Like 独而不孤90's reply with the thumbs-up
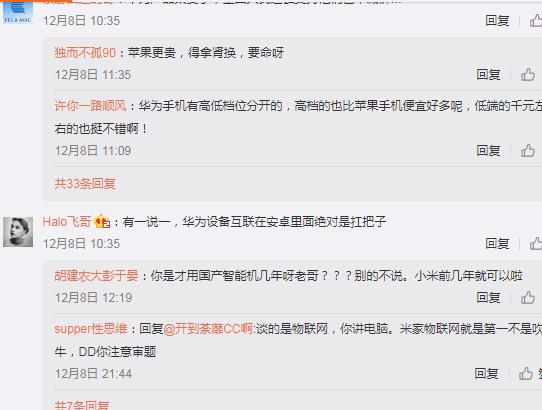Screen dimensions: 542x410 527,74
